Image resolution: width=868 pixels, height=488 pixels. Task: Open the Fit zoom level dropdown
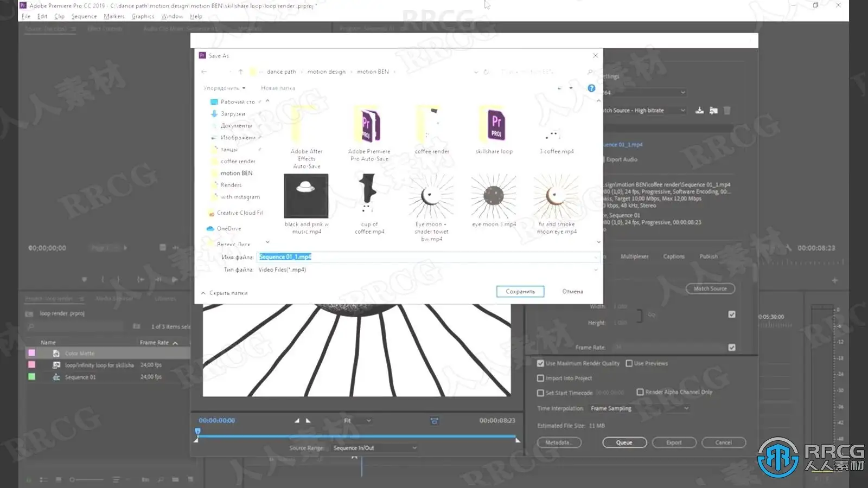coord(358,421)
